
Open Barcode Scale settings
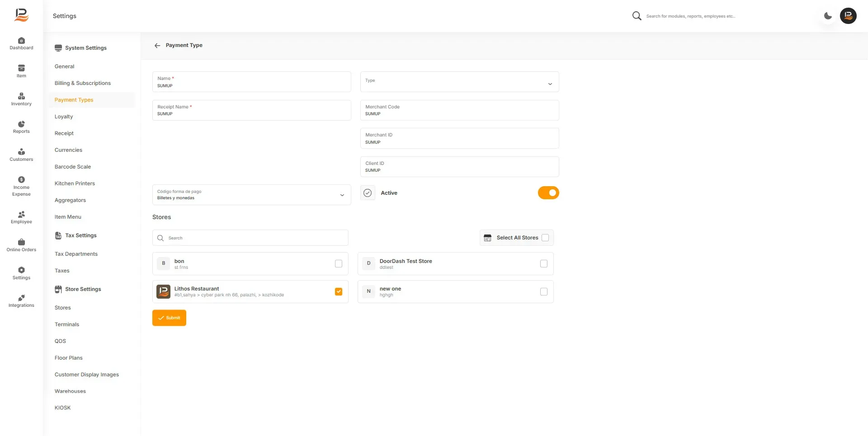[x=73, y=167]
